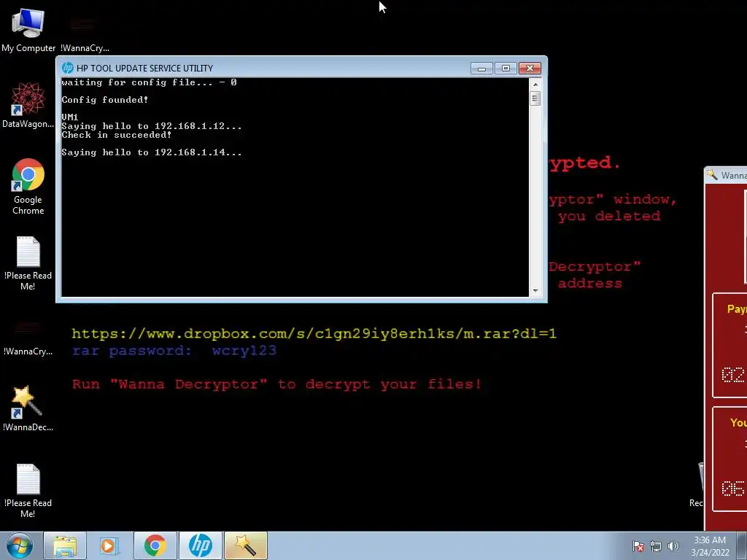Click the 'Config founded!' console line

tap(105, 100)
